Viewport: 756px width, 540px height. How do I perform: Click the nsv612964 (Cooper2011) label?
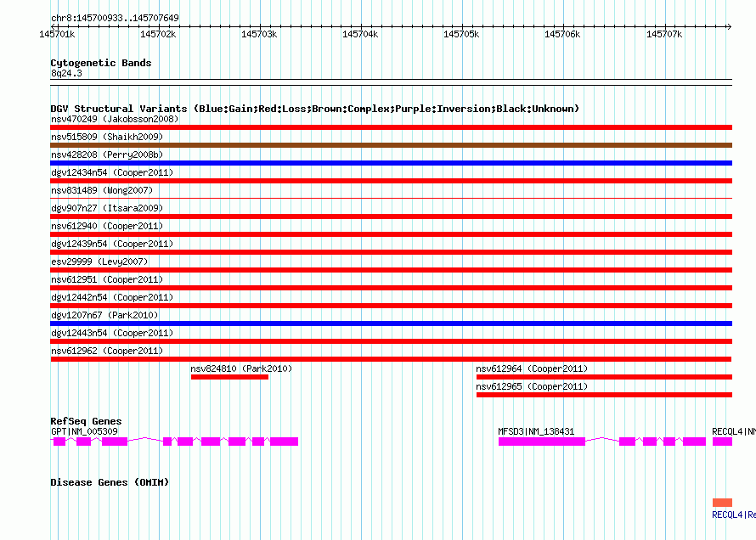(532, 368)
